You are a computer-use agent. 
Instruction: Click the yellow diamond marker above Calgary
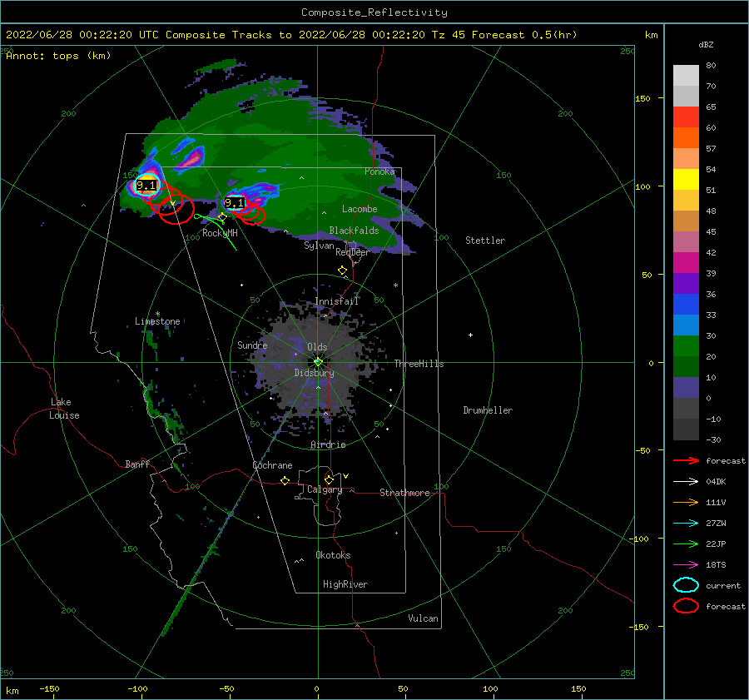(x=329, y=479)
